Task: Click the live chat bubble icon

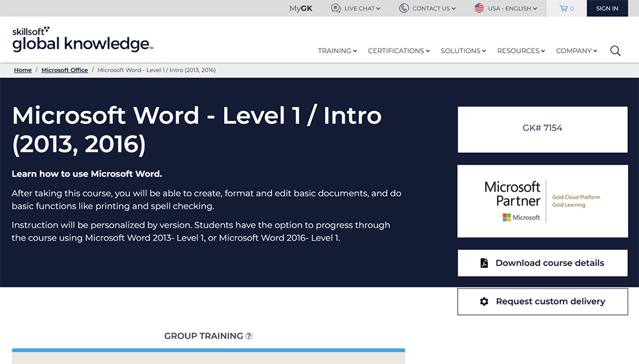Action: coord(336,8)
